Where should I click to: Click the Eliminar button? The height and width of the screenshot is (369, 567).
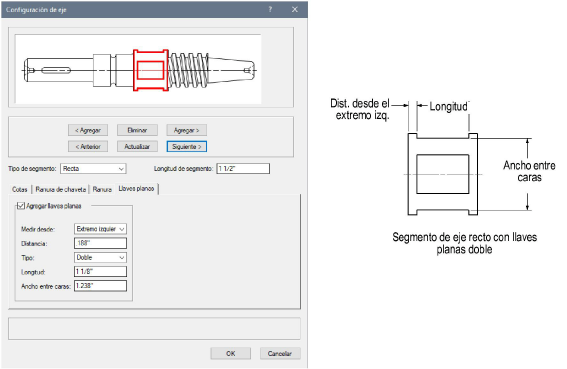[x=137, y=130]
